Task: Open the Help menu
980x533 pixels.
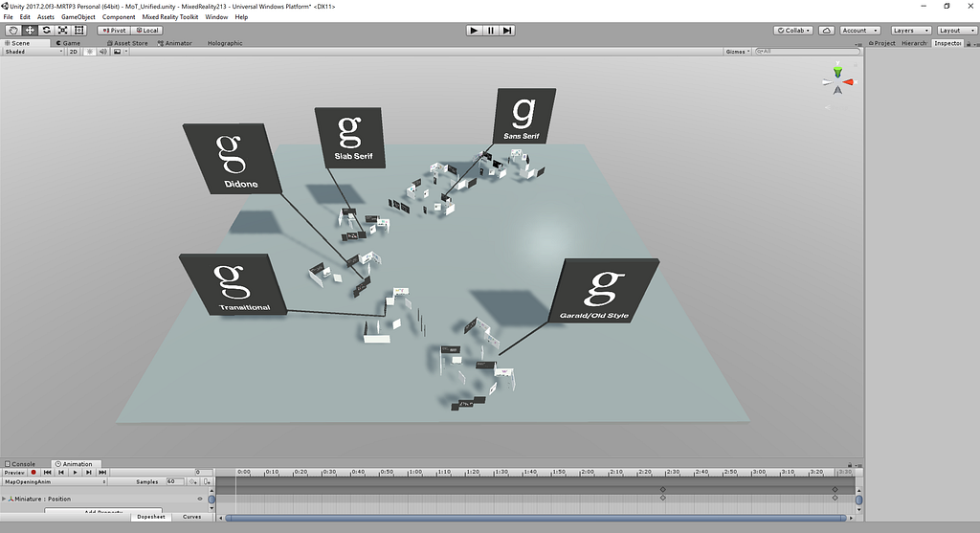Action: point(241,17)
